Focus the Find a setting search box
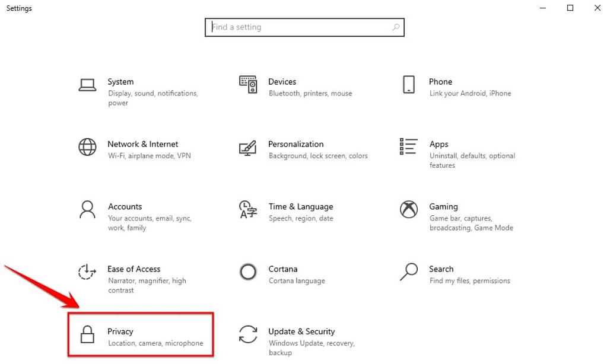 pyautogui.click(x=304, y=27)
